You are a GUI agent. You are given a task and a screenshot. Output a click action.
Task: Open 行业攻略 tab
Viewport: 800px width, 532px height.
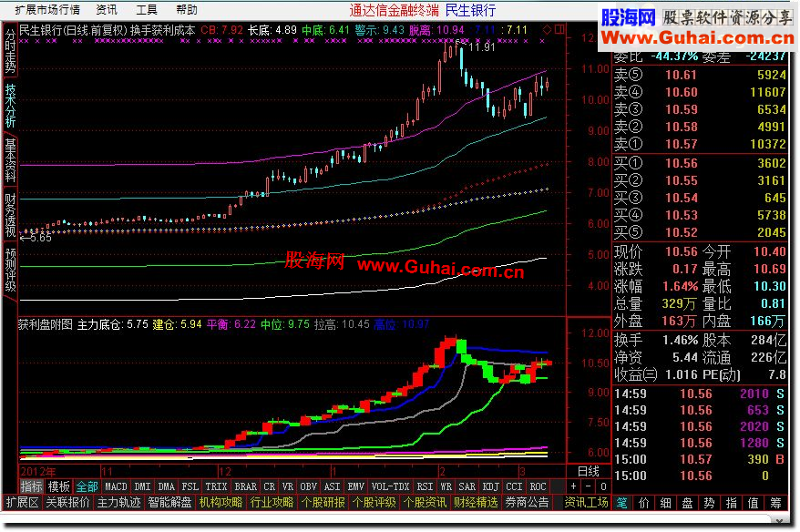pos(272,503)
